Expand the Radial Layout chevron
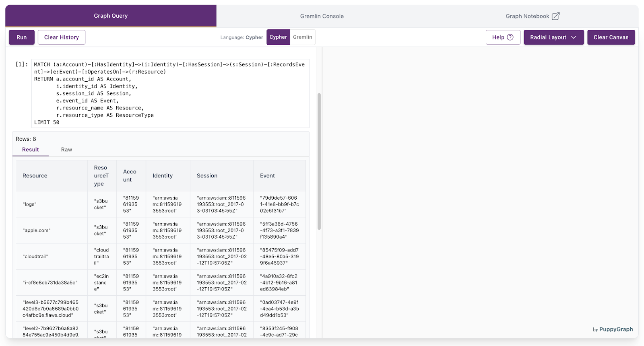 (x=574, y=37)
